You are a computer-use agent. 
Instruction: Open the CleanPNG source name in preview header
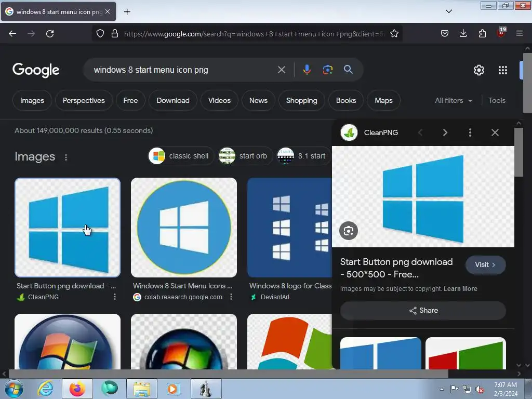[381, 132]
